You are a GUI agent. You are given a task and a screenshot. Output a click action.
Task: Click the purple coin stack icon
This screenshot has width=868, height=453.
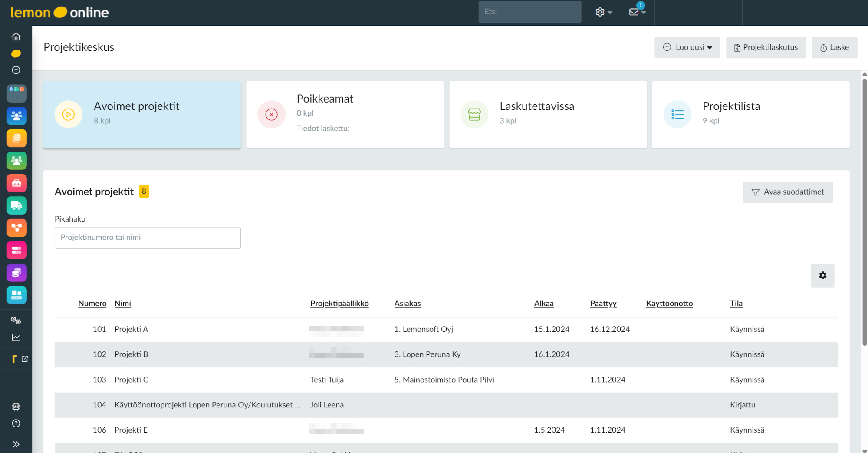(16, 273)
